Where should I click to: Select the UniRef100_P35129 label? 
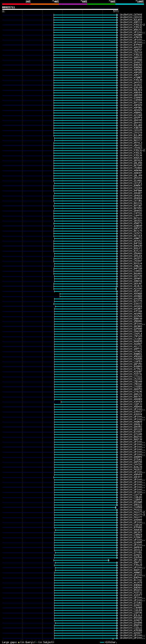[x=131, y=565]
